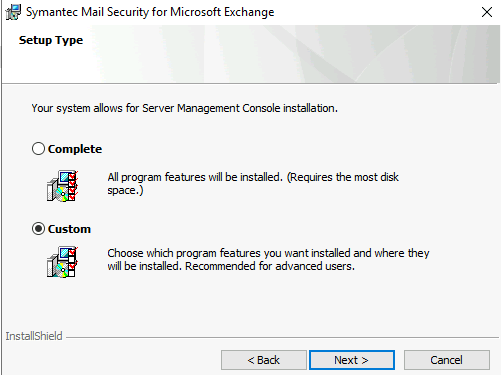Proceed using the Next button
The height and width of the screenshot is (375, 501).
click(352, 360)
